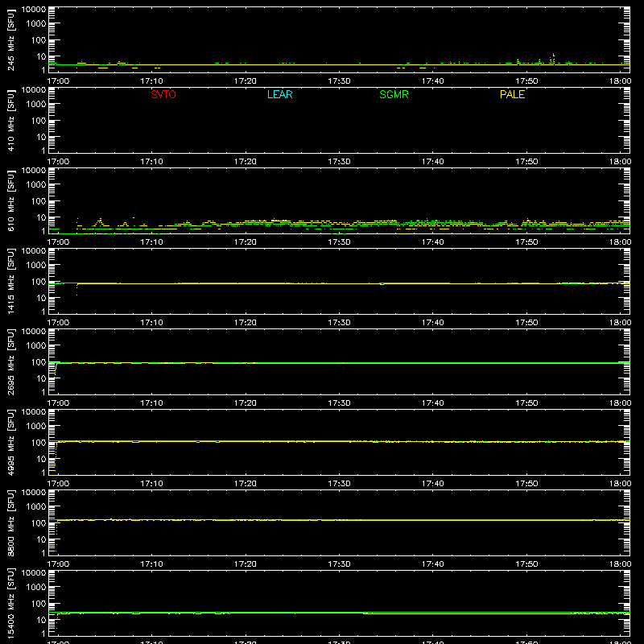644x644 pixels.
Task: Click 17:40 tick under the 2695 MHz plot
Action: (x=433, y=403)
